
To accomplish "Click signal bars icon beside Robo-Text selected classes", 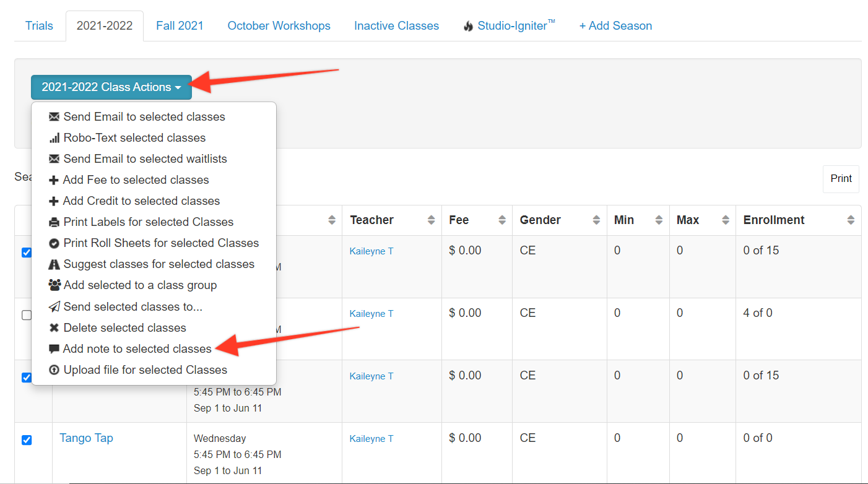I will (x=54, y=138).
